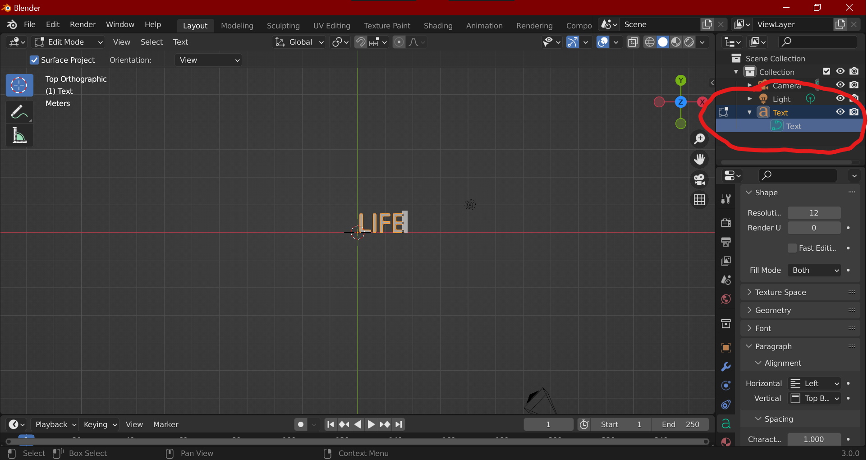Image resolution: width=868 pixels, height=460 pixels.
Task: Click the Blender logo menu icon
Action: (12, 24)
